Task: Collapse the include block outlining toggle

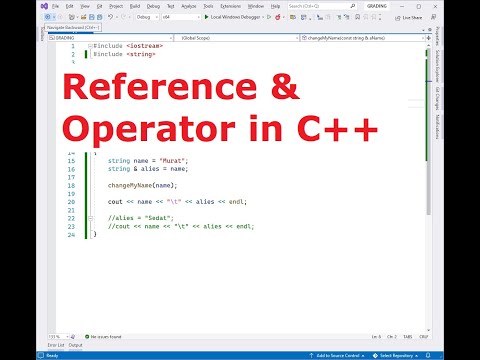Action: (x=90, y=46)
